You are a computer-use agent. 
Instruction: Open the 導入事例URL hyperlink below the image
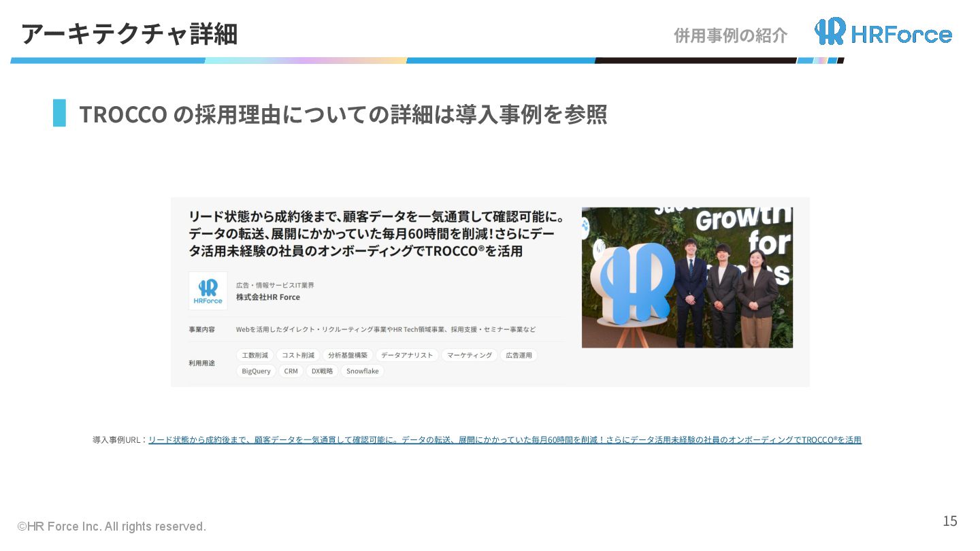pyautogui.click(x=505, y=440)
